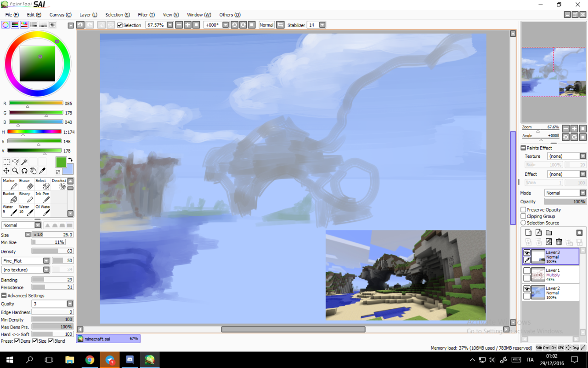This screenshot has width=588, height=368.
Task: Pick the magic wand tool
Action: pos(24,162)
